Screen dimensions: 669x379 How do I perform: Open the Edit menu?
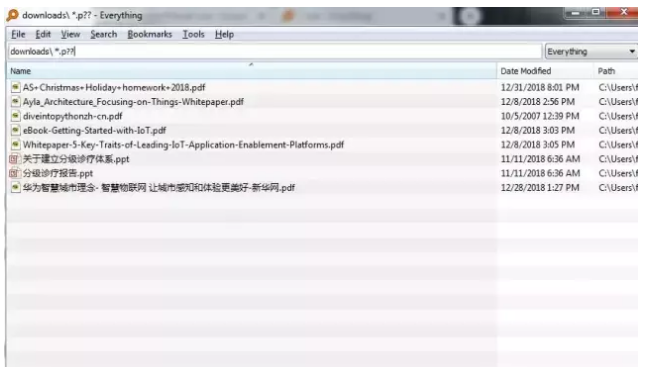43,34
